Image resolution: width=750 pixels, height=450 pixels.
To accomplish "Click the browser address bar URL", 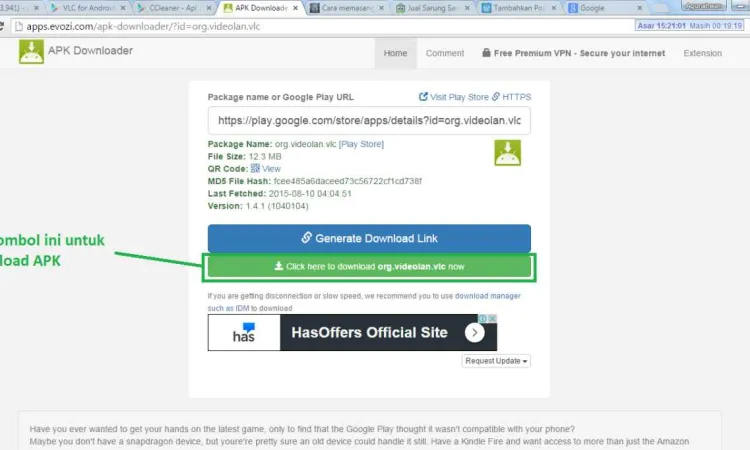I will pos(143,26).
